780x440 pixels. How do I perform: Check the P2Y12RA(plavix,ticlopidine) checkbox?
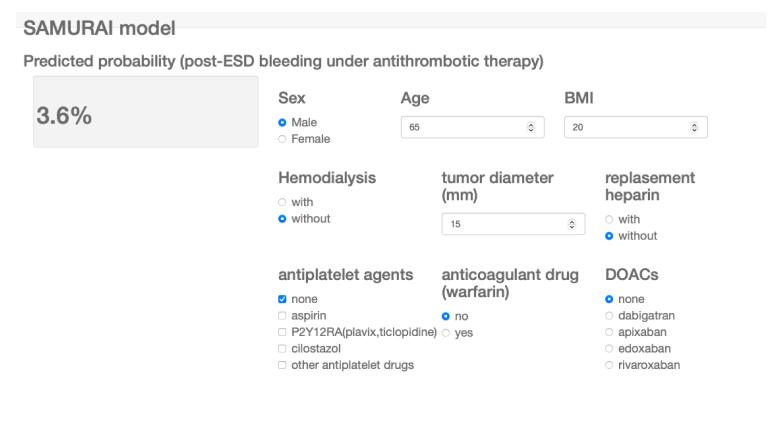pyautogui.click(x=283, y=332)
